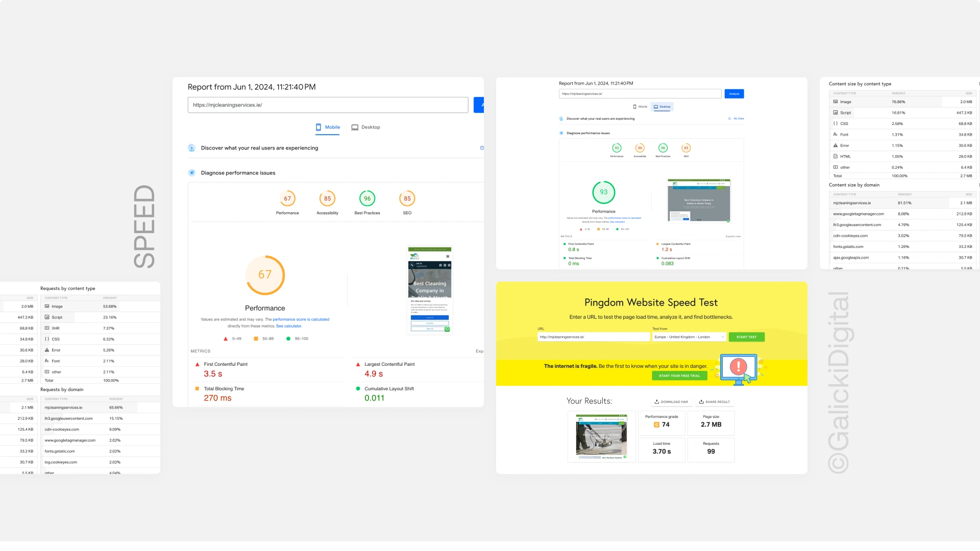Click the Font icon in the 'Requests by content type' table
Viewport: 980px width, 551px height.
pos(47,361)
